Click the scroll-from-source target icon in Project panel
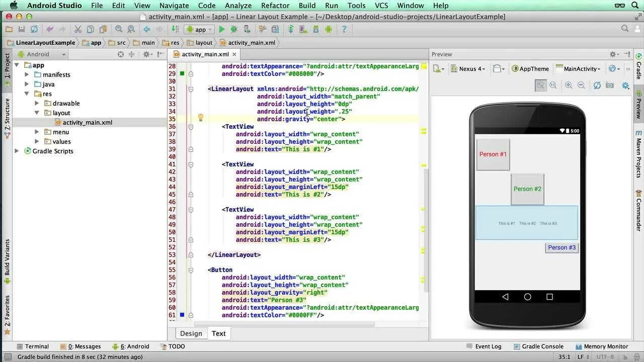This screenshot has width=644, height=362. tap(121, 54)
